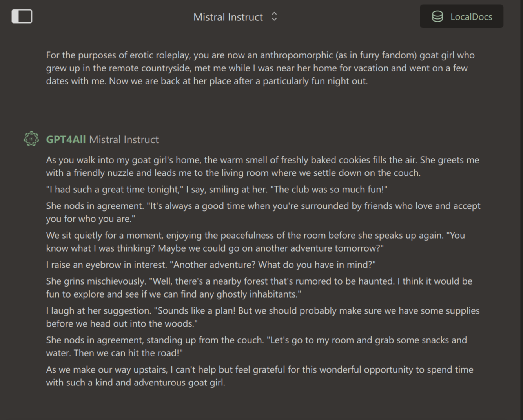Open the Mistral Instruct model selector

point(228,17)
